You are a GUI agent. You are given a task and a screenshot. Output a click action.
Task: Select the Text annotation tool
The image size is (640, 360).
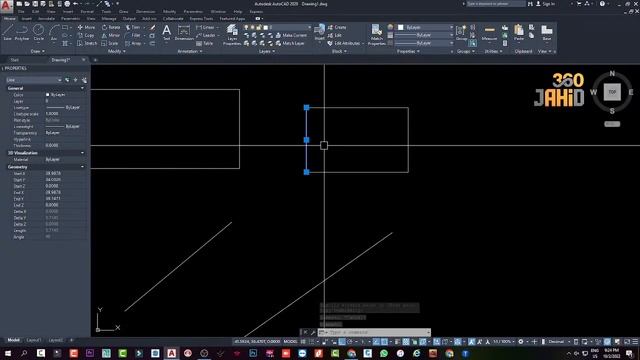pyautogui.click(x=167, y=33)
